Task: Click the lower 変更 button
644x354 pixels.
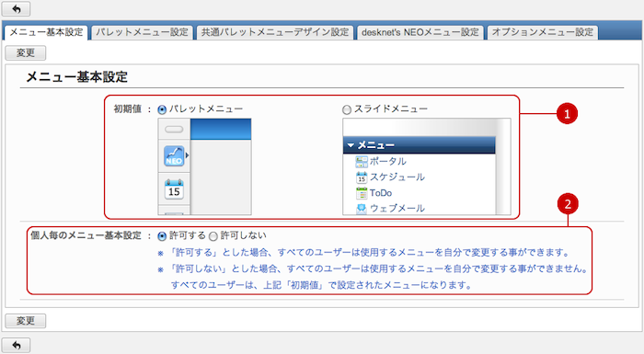Action: pyautogui.click(x=26, y=320)
